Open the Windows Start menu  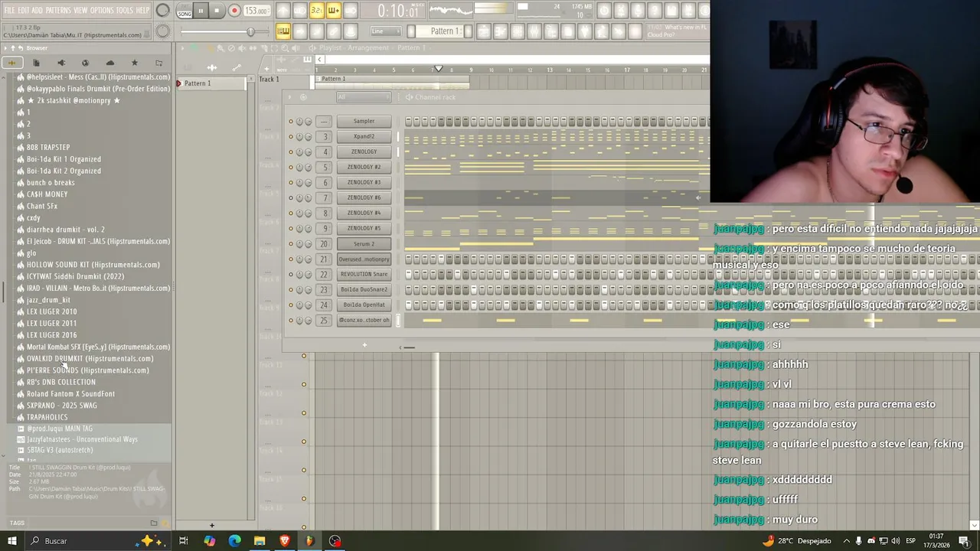click(11, 541)
